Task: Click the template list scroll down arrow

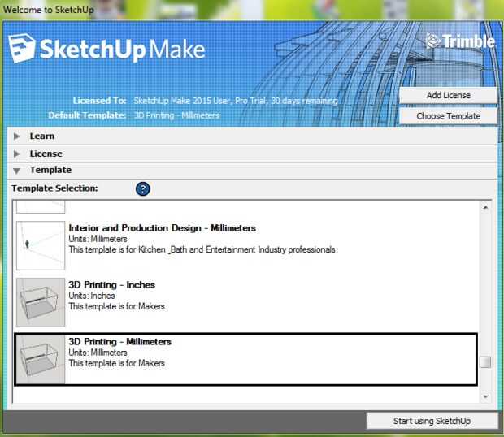Action: 485,397
